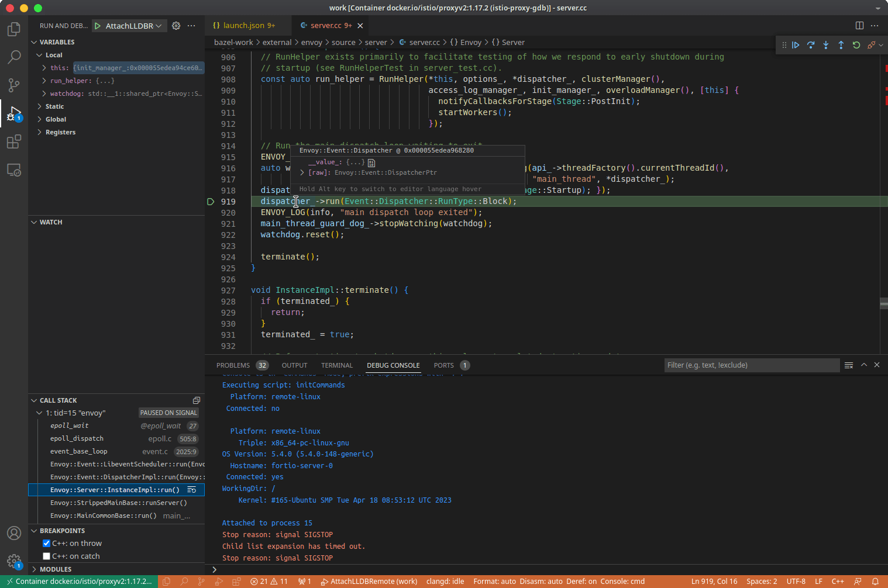
Task: Open the AttachLLDBR launch configuration dropdown
Action: [133, 26]
